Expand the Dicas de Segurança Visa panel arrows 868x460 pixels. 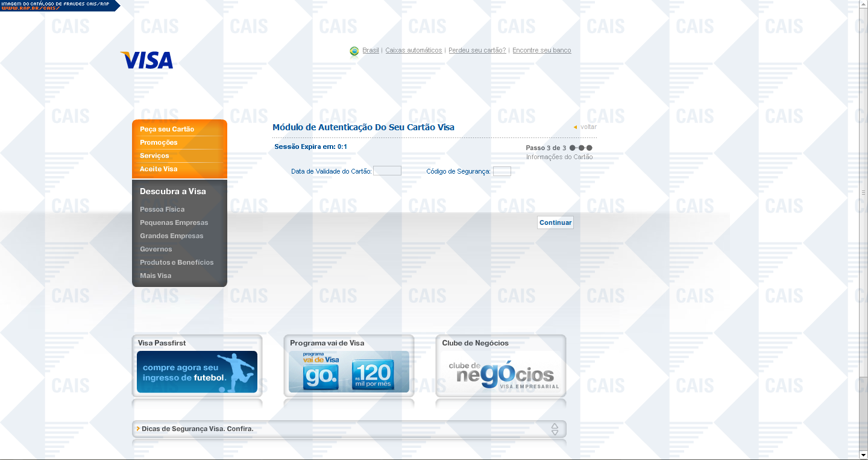[x=555, y=429]
